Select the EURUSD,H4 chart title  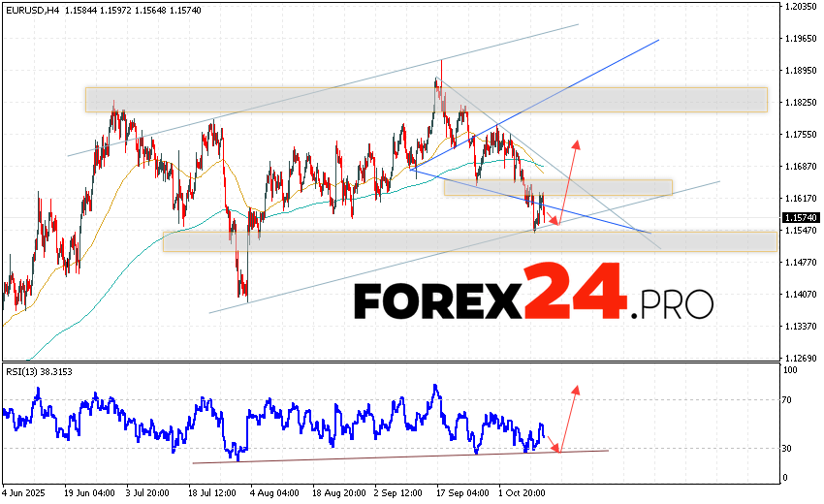tap(31, 10)
